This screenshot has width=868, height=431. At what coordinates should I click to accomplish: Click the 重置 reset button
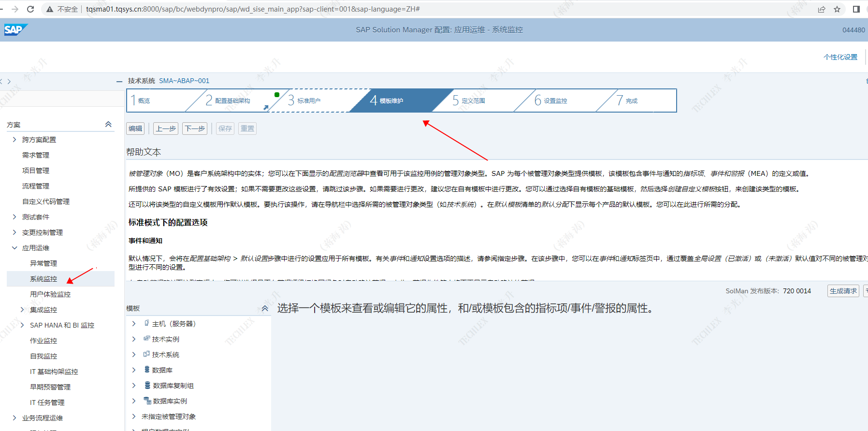pos(247,129)
